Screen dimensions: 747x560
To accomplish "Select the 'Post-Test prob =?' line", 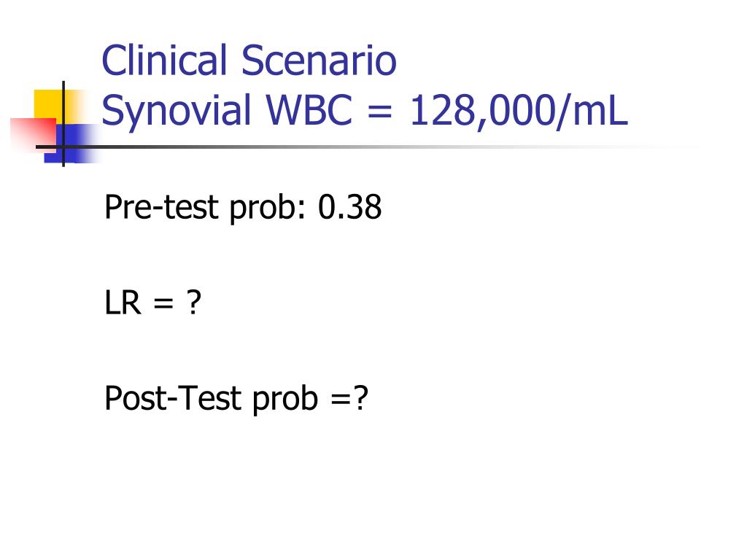I will tap(236, 399).
